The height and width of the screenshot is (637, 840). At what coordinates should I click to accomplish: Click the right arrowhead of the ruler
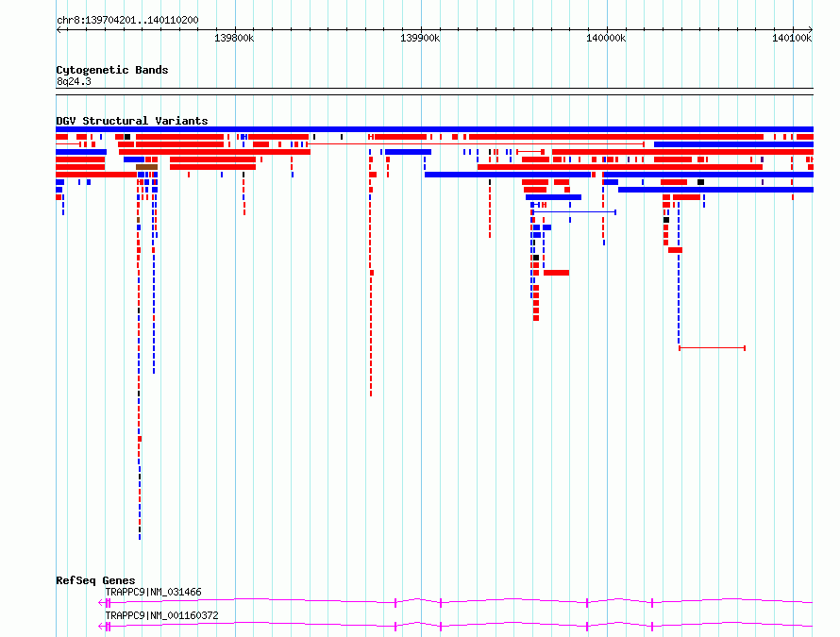[x=811, y=30]
